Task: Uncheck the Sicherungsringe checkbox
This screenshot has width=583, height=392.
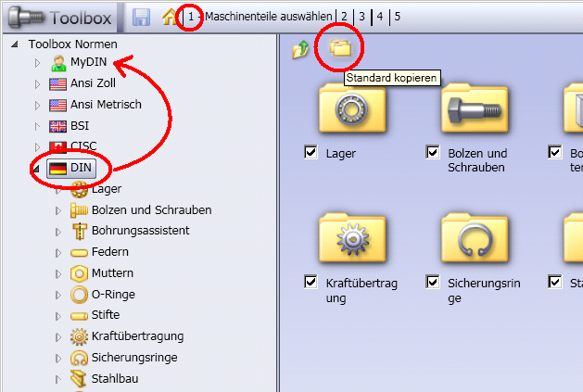Action: [x=433, y=282]
